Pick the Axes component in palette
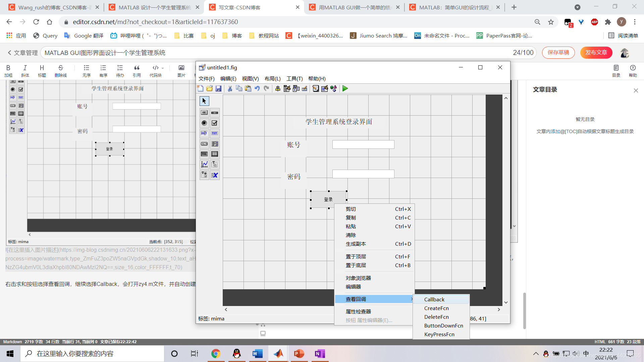The image size is (644, 362). coord(204,165)
